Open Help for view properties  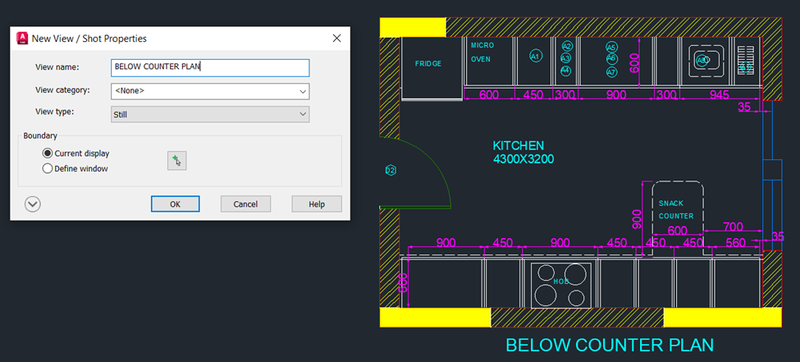pyautogui.click(x=316, y=204)
